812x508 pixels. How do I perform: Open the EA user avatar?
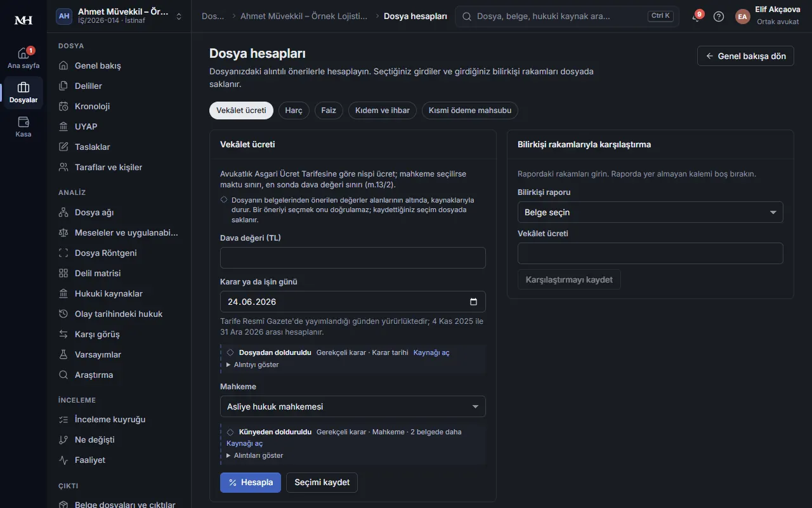pos(742,17)
